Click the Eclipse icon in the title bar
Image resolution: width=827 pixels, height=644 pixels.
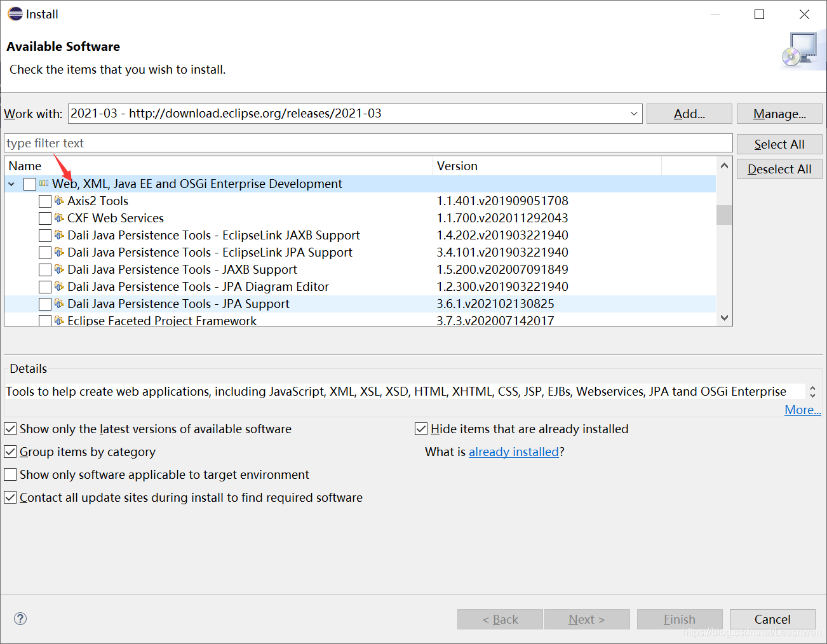coord(15,14)
